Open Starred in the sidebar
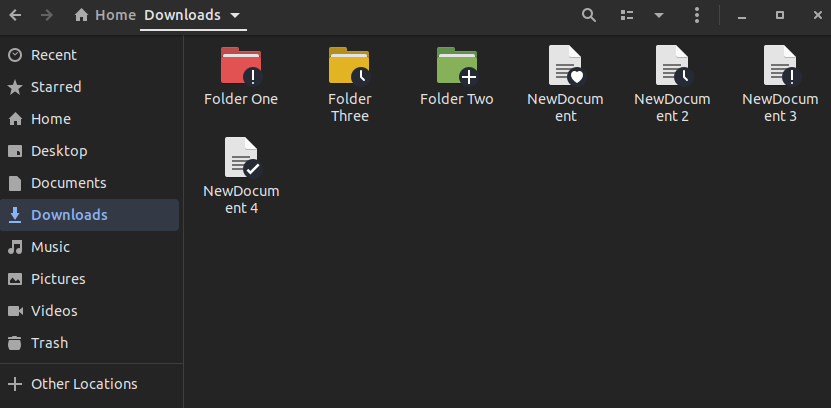Screen dimensions: 831x408 pyautogui.click(x=56, y=87)
